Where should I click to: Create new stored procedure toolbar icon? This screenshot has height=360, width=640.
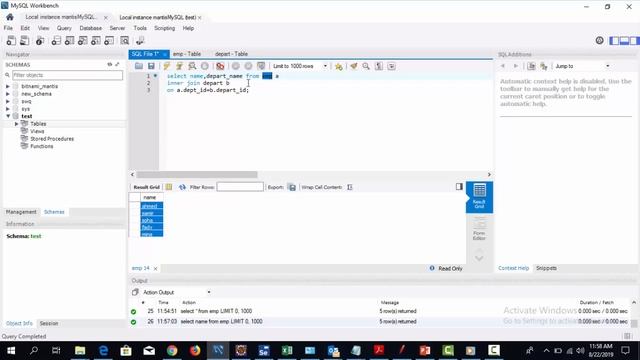pyautogui.click(x=96, y=40)
